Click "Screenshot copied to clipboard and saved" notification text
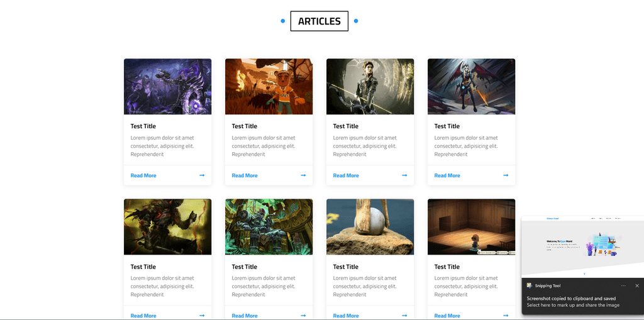Viewport: 644px width, 320px height. pos(571,299)
